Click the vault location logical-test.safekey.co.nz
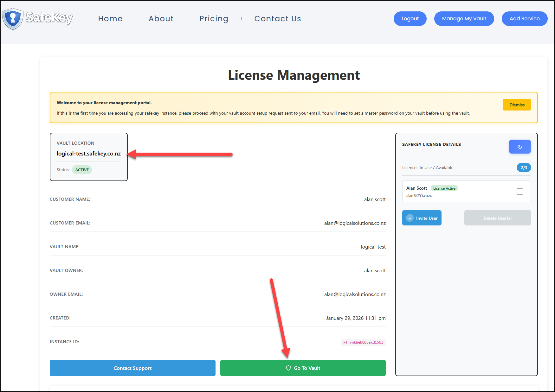This screenshot has width=555, height=392. pyautogui.click(x=89, y=154)
